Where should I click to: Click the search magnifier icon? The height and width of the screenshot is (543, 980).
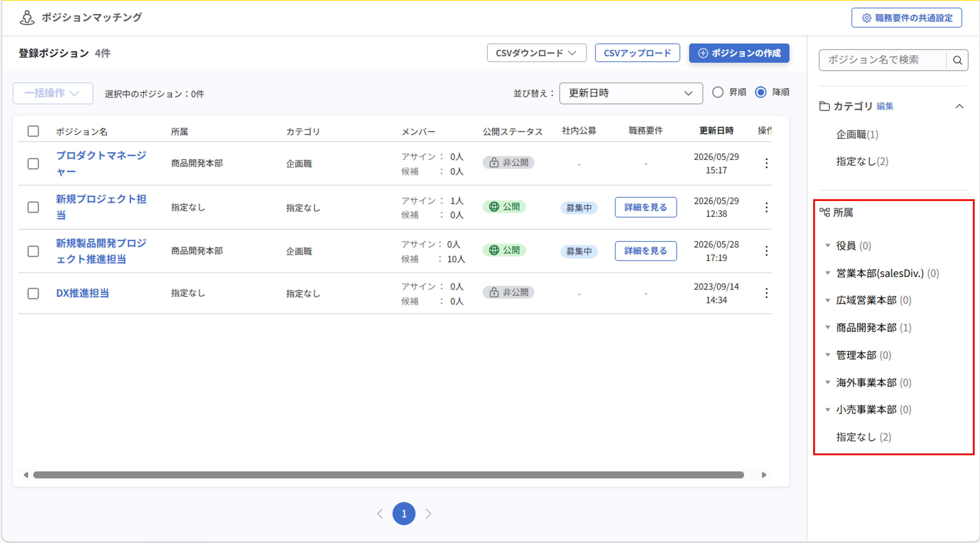point(957,60)
